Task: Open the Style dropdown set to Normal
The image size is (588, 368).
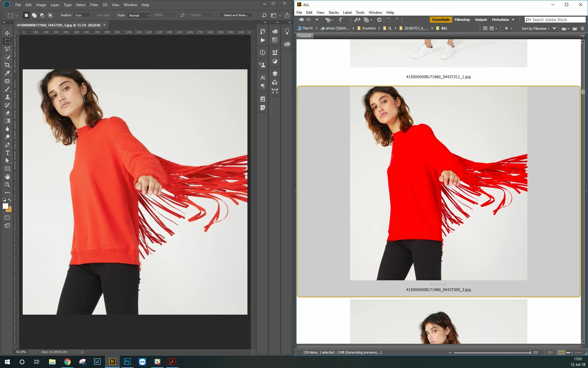Action: coord(139,15)
